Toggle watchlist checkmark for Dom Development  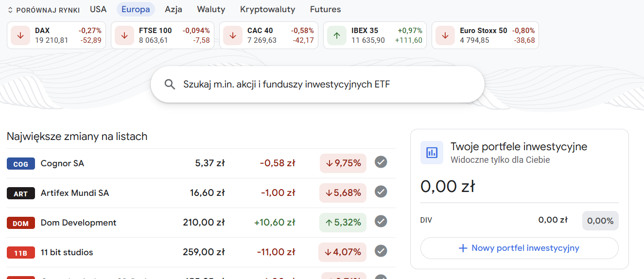click(x=381, y=222)
